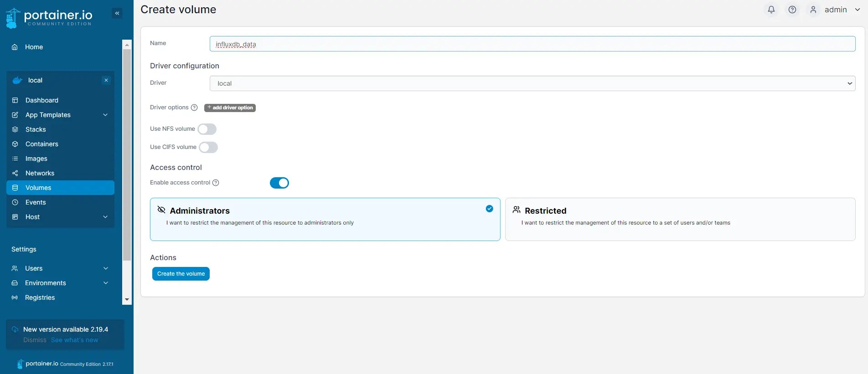Click the Administrators checked circle indicator
The image size is (868, 374).
point(490,209)
